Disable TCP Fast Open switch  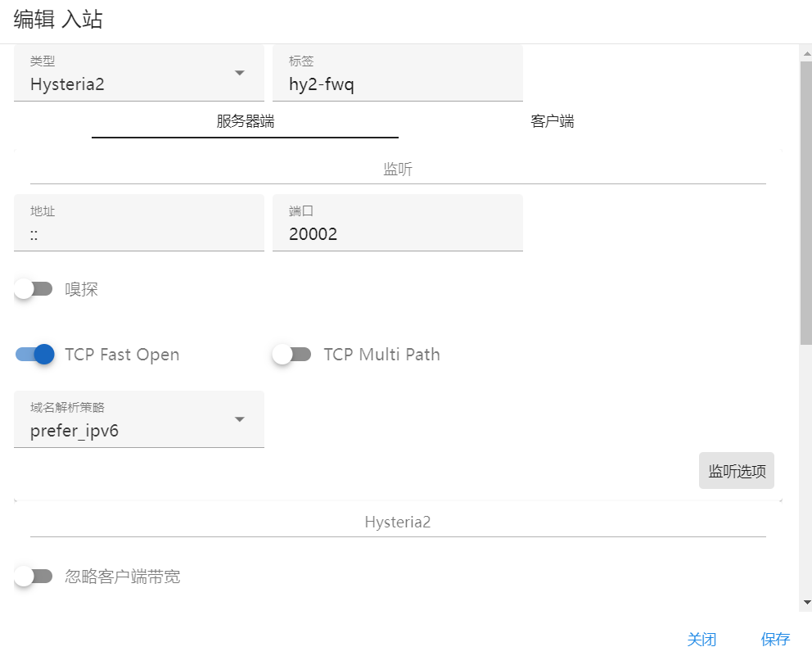pyautogui.click(x=34, y=355)
